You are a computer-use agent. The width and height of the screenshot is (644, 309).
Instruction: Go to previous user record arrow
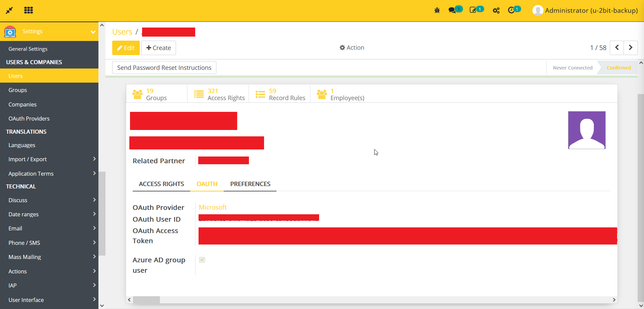click(617, 48)
